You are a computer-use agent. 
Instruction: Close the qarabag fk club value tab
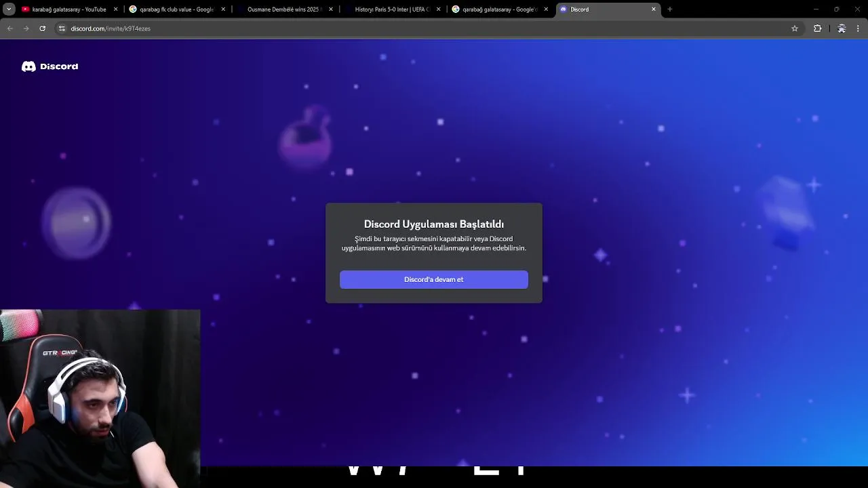tap(223, 9)
